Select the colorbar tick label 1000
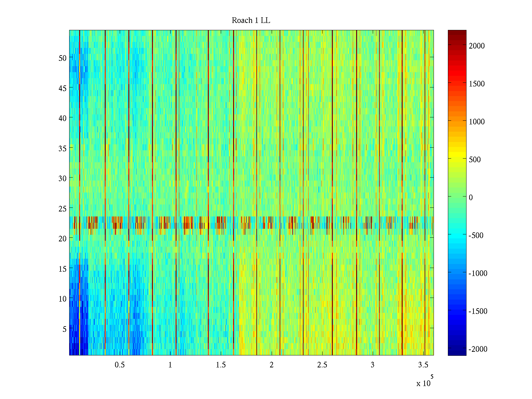 coord(476,122)
